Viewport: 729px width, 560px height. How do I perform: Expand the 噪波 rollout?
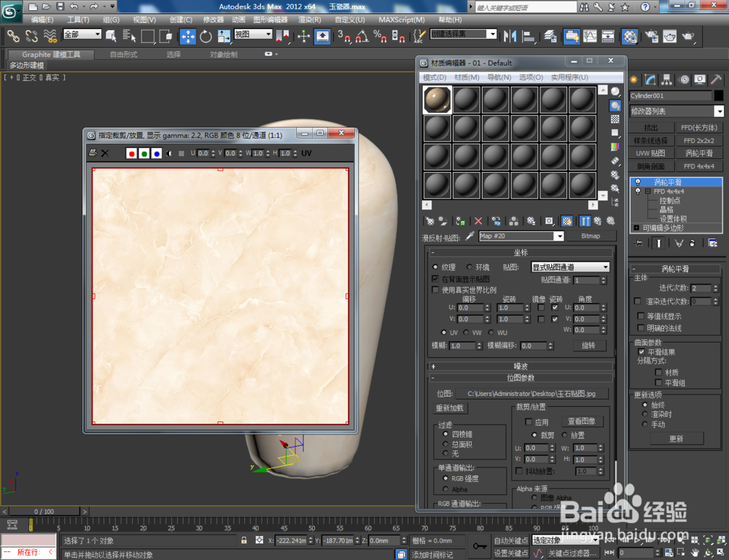click(x=521, y=366)
